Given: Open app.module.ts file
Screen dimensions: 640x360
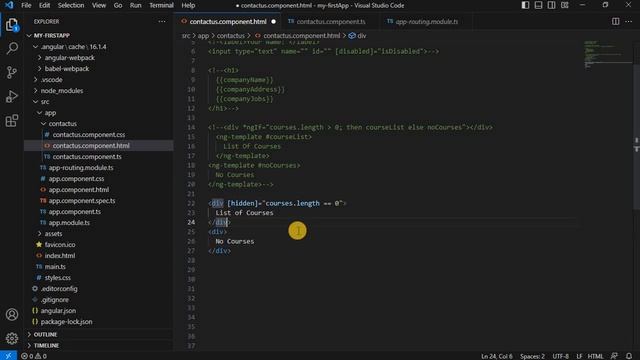Looking at the screenshot, I should coord(69,223).
